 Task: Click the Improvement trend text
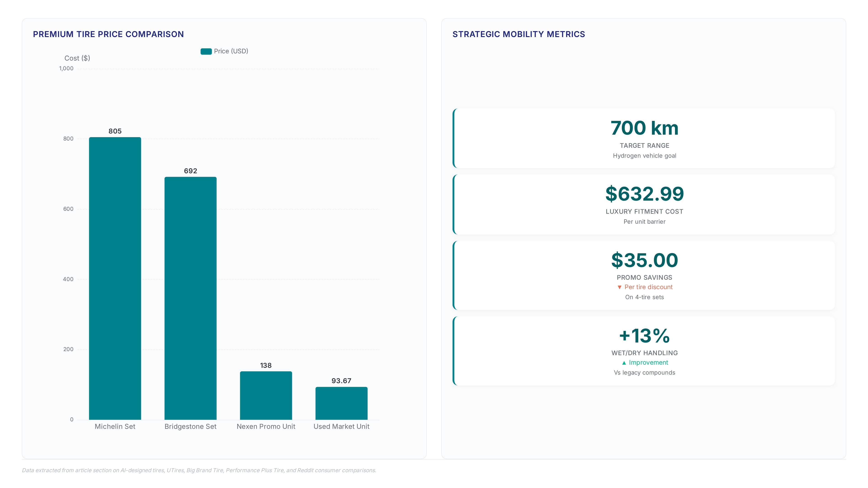[648, 363]
